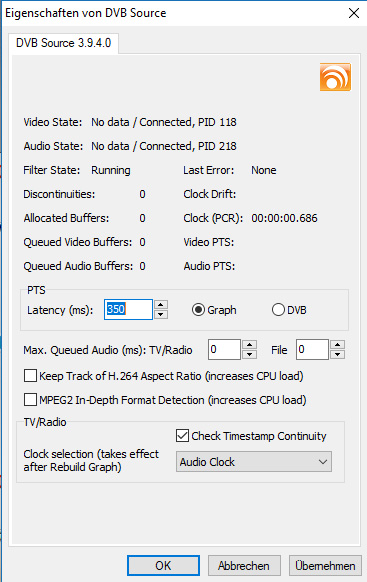This screenshot has width=367, height=582.
Task: Increase TV/Radio max queued audio value
Action: tap(250, 344)
